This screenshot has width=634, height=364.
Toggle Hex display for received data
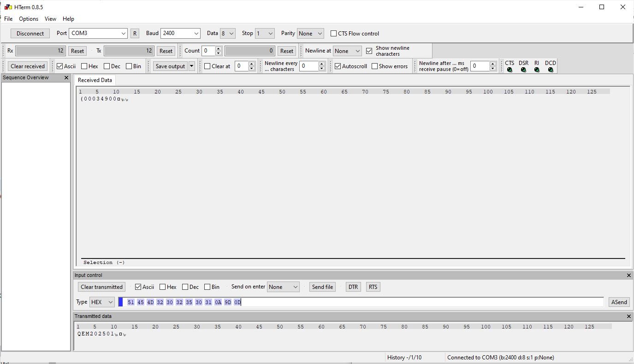point(84,66)
